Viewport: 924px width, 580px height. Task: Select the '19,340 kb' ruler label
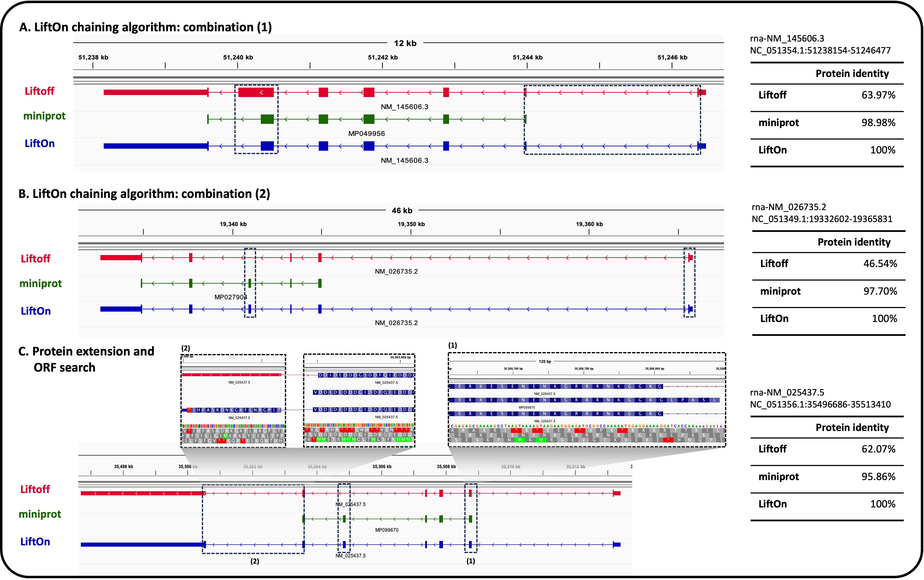point(233,225)
